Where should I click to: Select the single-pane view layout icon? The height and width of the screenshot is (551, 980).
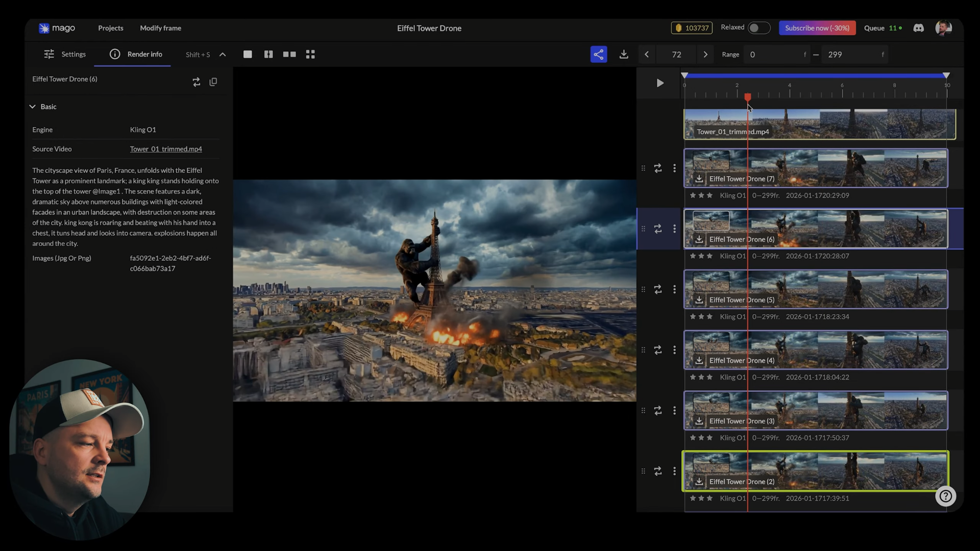click(x=248, y=55)
